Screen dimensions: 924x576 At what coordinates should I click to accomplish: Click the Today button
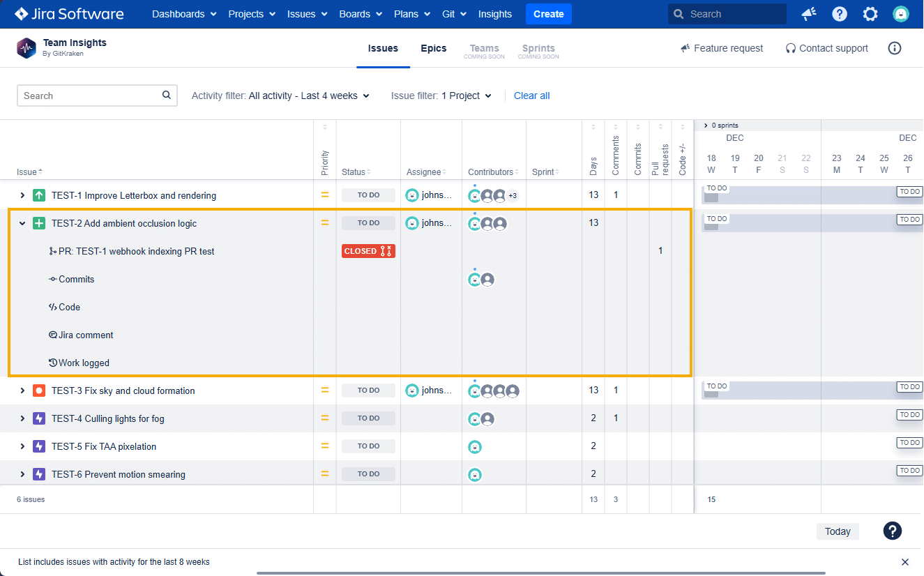click(838, 531)
